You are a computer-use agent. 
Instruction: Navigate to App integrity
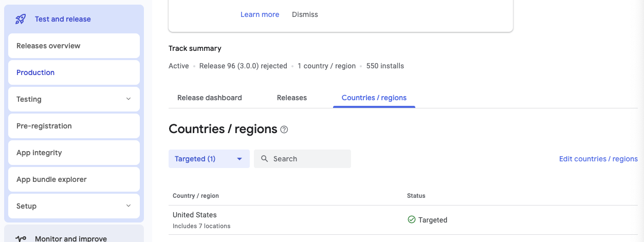(74, 153)
